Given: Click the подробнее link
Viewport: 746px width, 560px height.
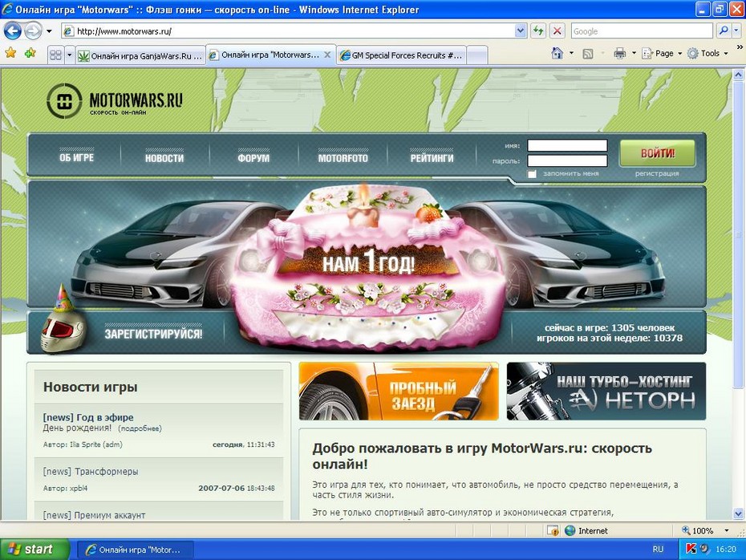Looking at the screenshot, I should coord(140,428).
